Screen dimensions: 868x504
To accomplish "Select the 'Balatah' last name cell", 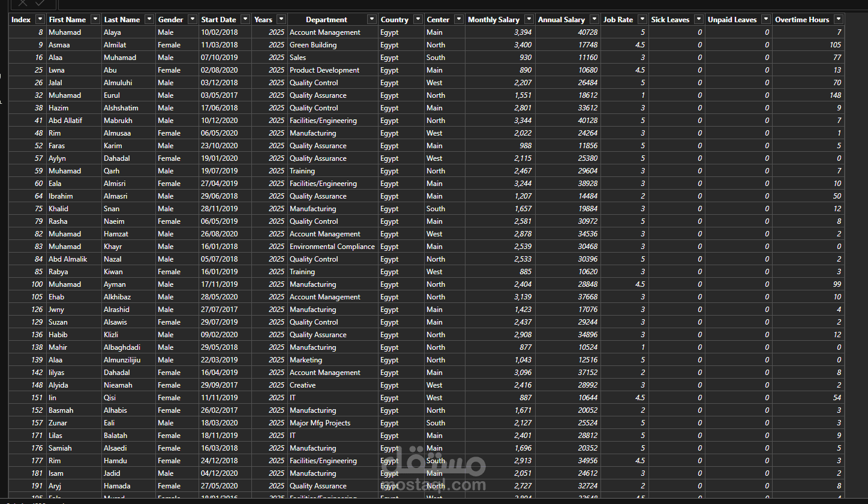I will tap(128, 436).
